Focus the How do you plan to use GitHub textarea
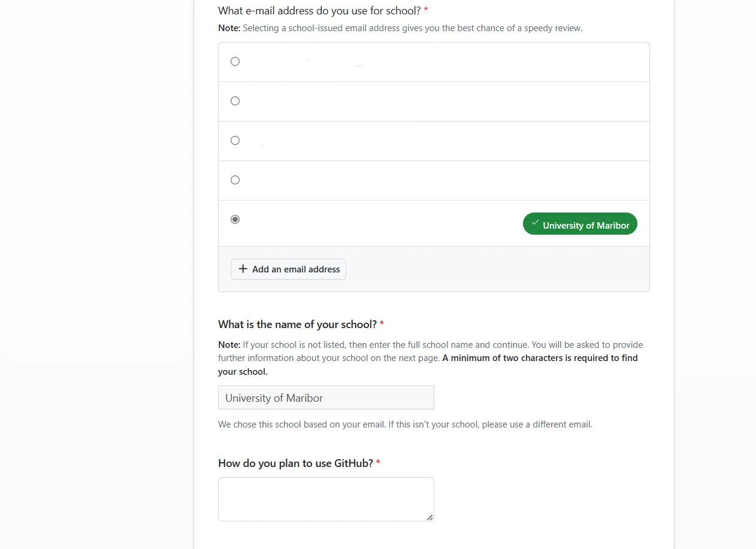The image size is (756, 549). click(x=326, y=499)
